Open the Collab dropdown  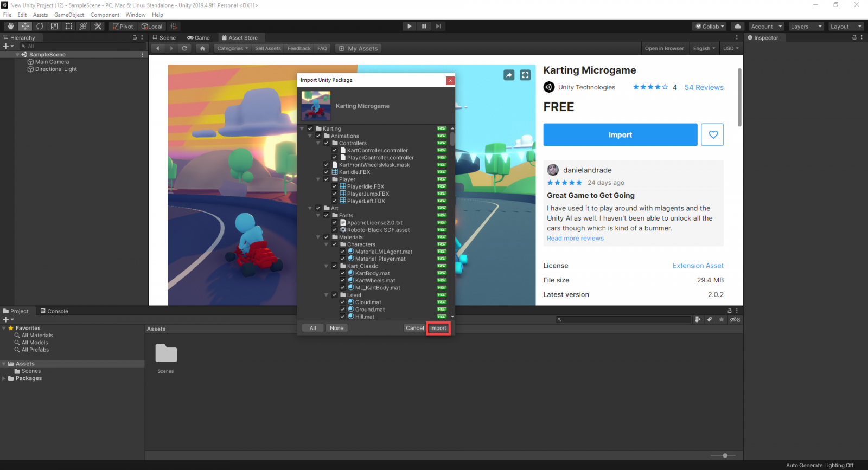pos(710,26)
